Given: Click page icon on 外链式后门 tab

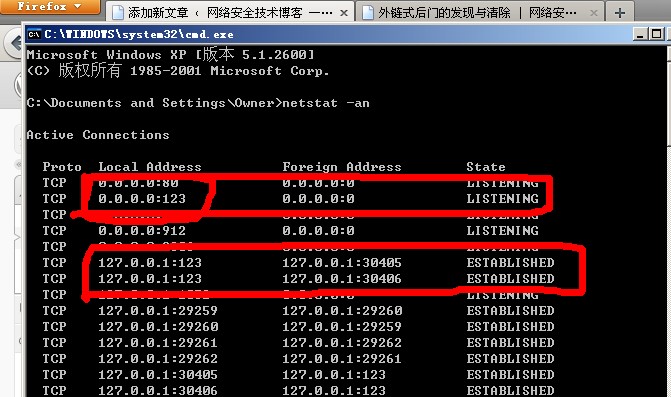Looking at the screenshot, I should (368, 13).
